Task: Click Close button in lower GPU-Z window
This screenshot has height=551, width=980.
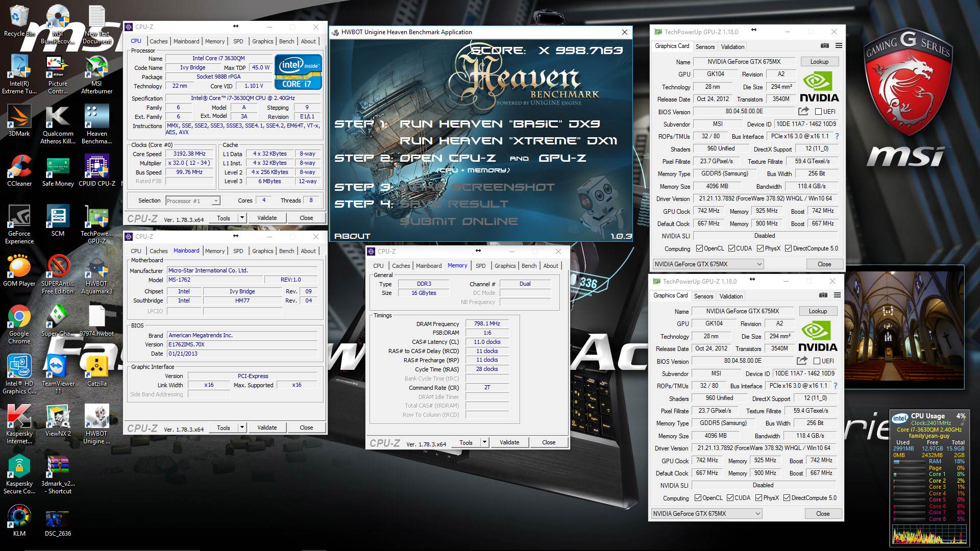Action: [x=822, y=514]
